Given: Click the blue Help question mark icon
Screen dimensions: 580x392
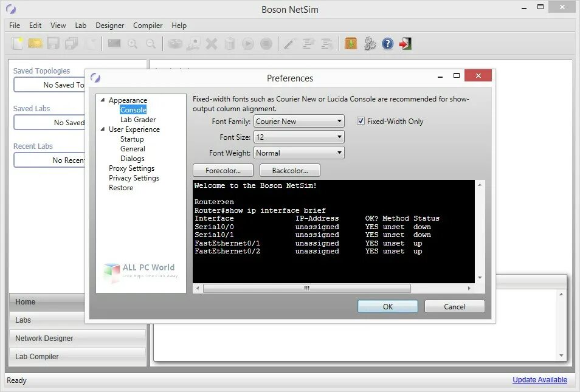Looking at the screenshot, I should (x=387, y=44).
